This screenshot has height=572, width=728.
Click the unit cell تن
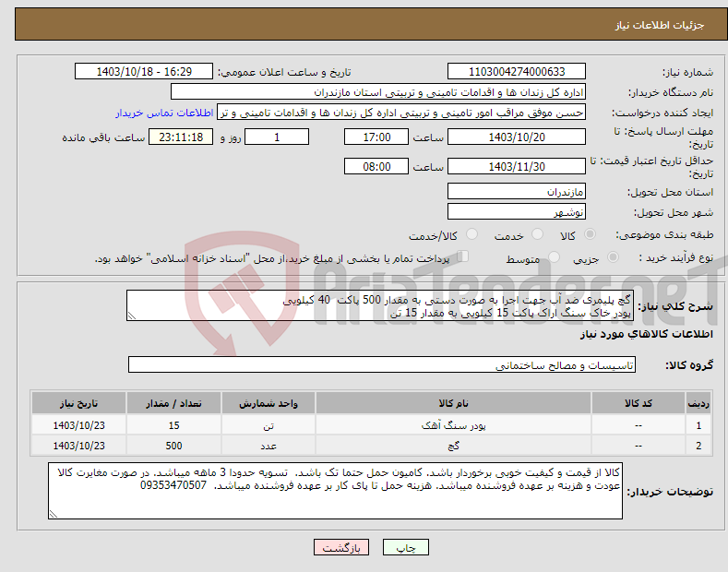[x=269, y=425]
